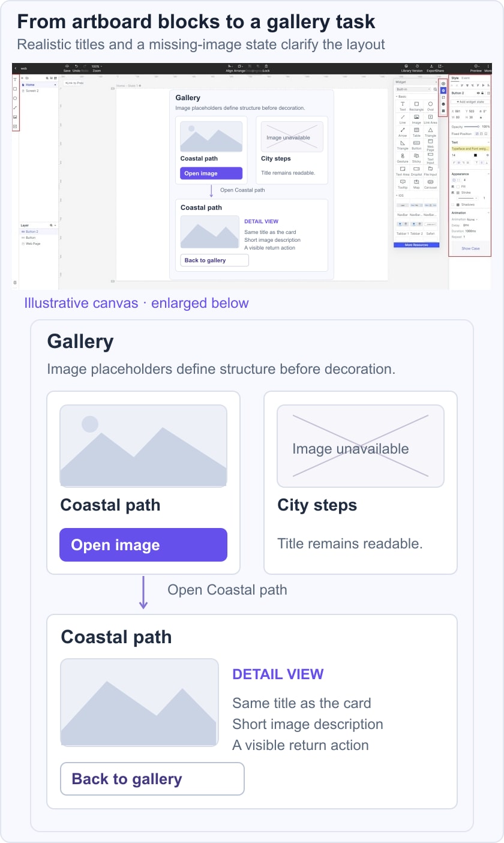Pick the Sticky widget in the Widget panel

(416, 158)
